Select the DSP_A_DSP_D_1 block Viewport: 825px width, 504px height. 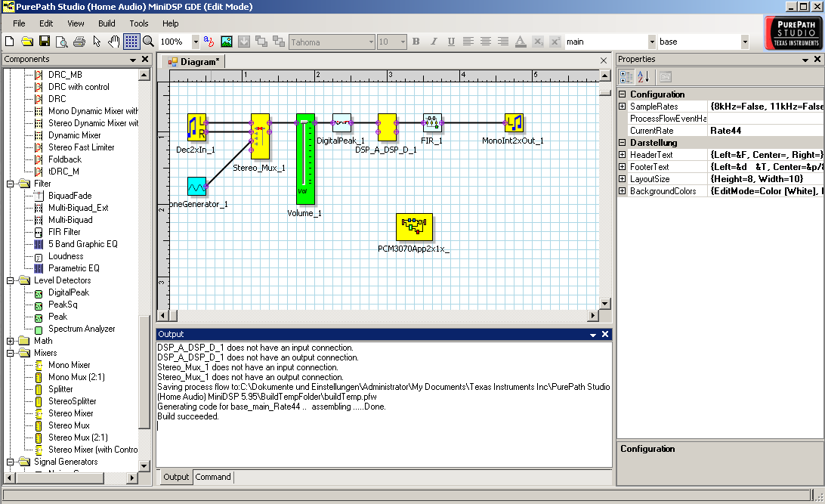coord(388,127)
